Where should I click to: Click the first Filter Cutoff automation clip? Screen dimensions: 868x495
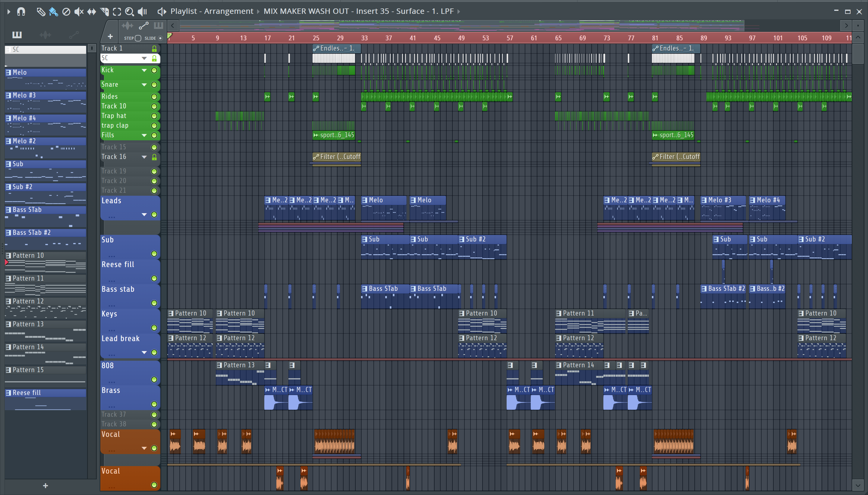[337, 157]
